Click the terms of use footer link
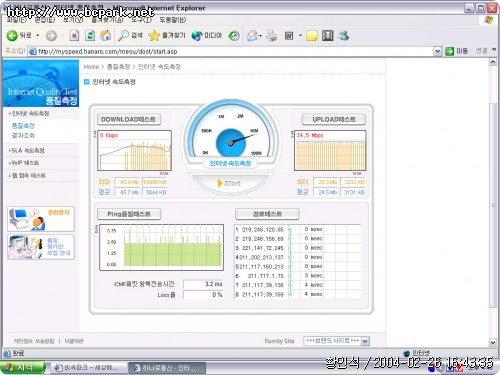The width and height of the screenshot is (500, 375). click(x=74, y=341)
